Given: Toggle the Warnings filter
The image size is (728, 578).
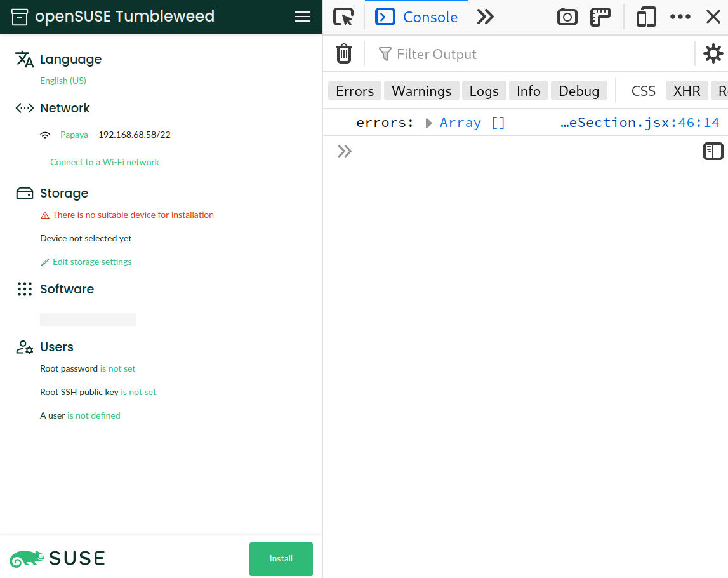Looking at the screenshot, I should coord(421,91).
